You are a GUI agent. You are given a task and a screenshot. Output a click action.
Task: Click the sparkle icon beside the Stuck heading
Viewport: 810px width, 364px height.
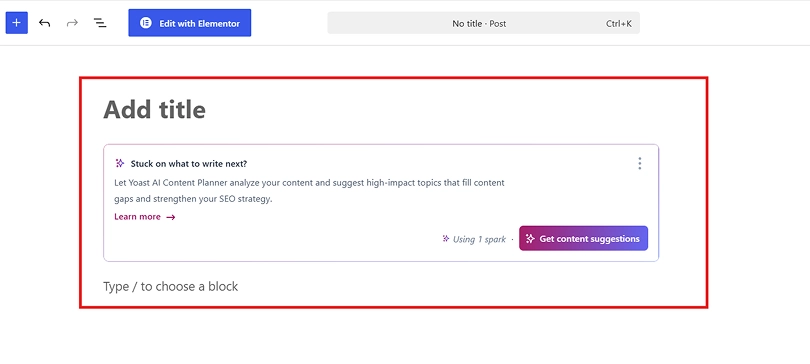coord(120,163)
